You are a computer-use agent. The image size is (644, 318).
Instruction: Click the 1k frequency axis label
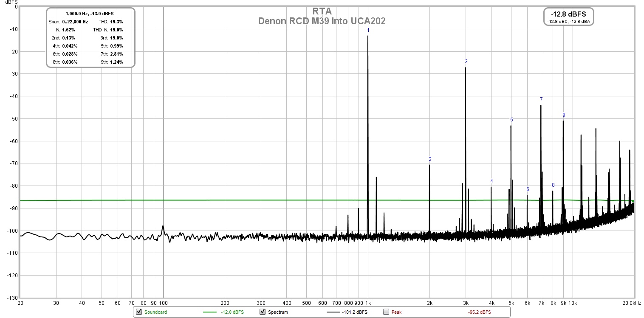368,303
